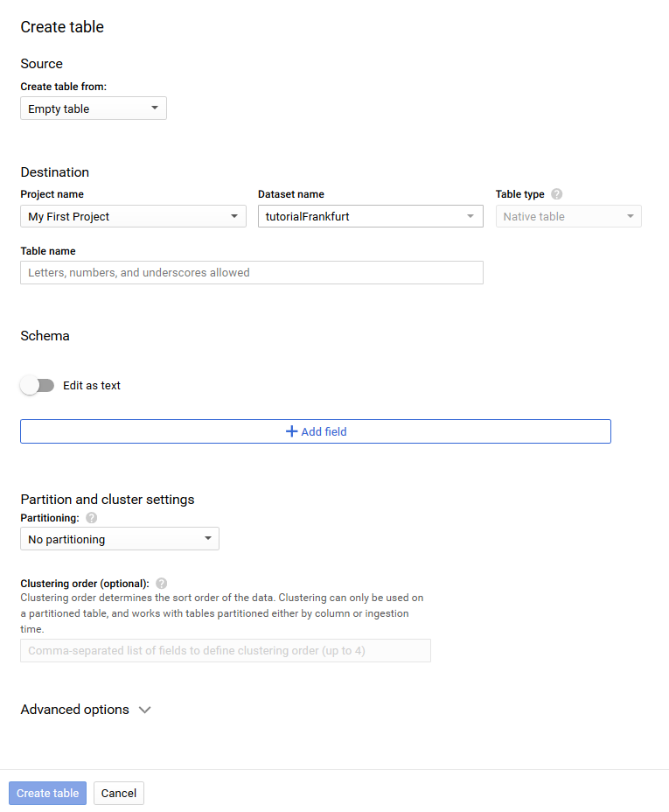Click the Edit as text label
The height and width of the screenshot is (812, 669).
[x=92, y=386]
